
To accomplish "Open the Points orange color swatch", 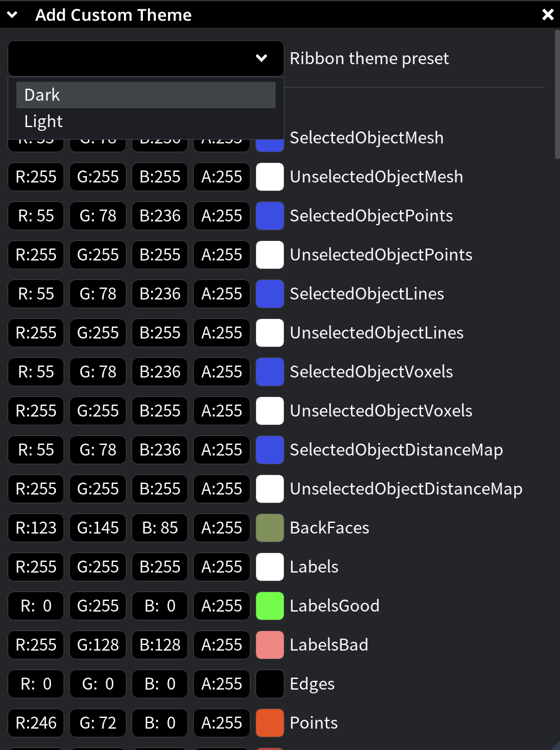I will (270, 723).
